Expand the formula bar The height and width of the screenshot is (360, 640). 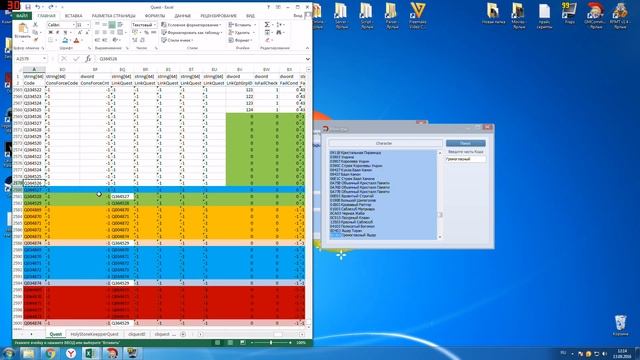[308, 59]
